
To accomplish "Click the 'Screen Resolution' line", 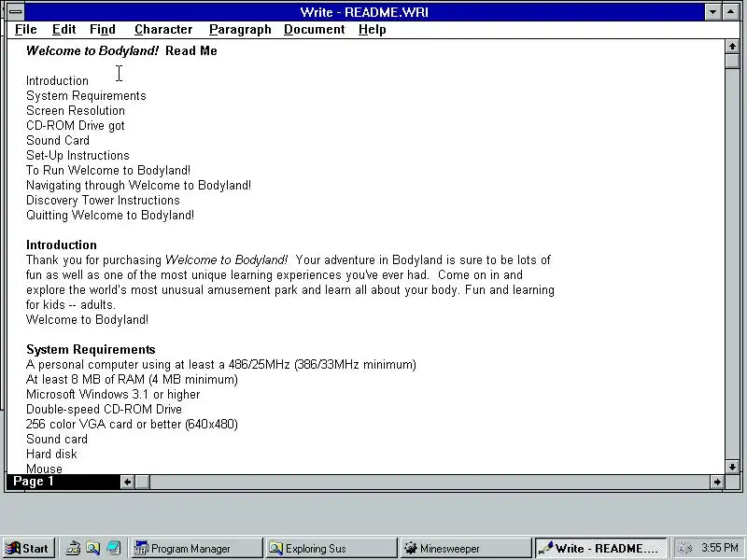I will coord(76,110).
